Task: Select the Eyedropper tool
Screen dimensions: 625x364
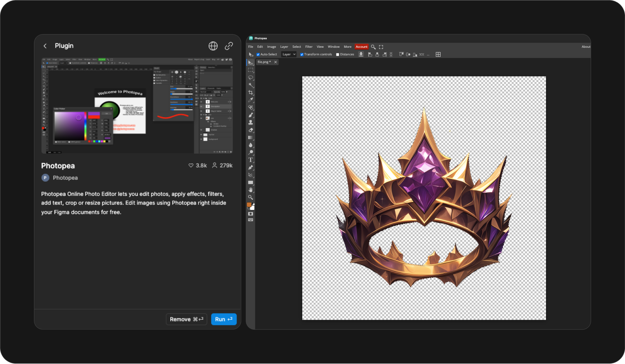Action: click(x=250, y=100)
